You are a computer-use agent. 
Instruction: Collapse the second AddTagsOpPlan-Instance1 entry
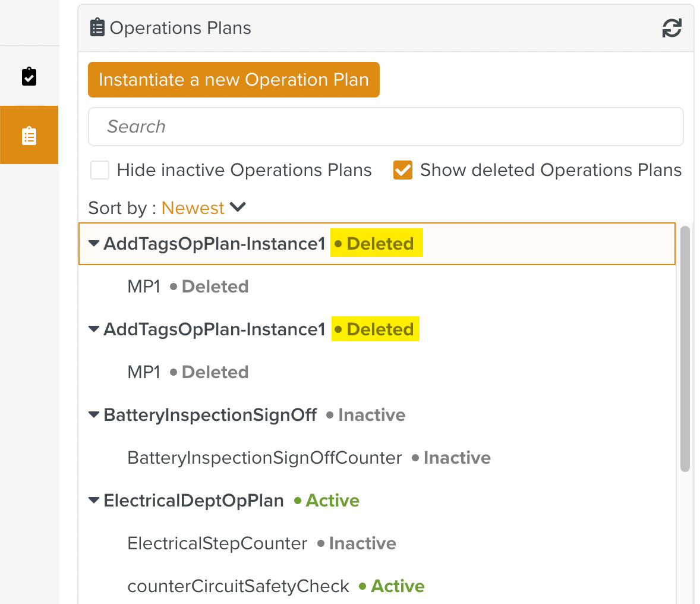[94, 329]
